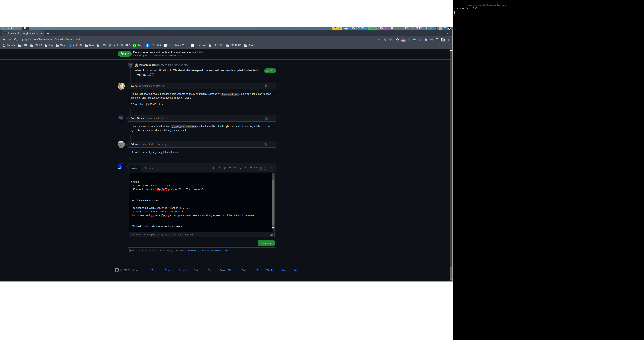
Task: Switch to the Preview tab
Action: pyautogui.click(x=149, y=168)
